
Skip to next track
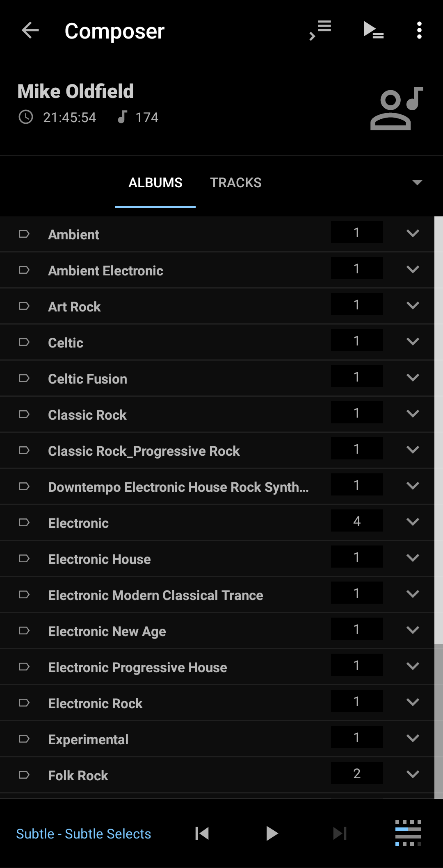pos(340,833)
